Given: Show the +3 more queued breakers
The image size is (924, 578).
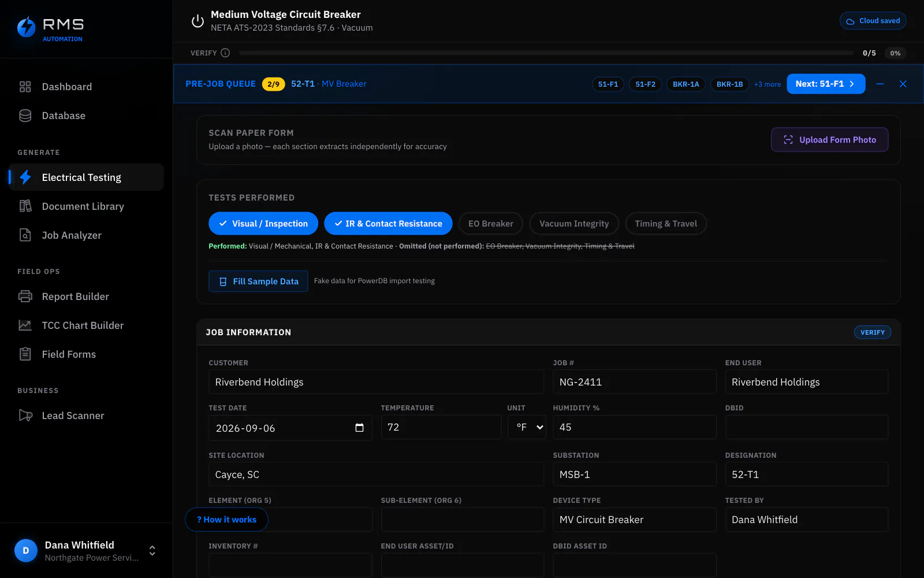Looking at the screenshot, I should (767, 84).
